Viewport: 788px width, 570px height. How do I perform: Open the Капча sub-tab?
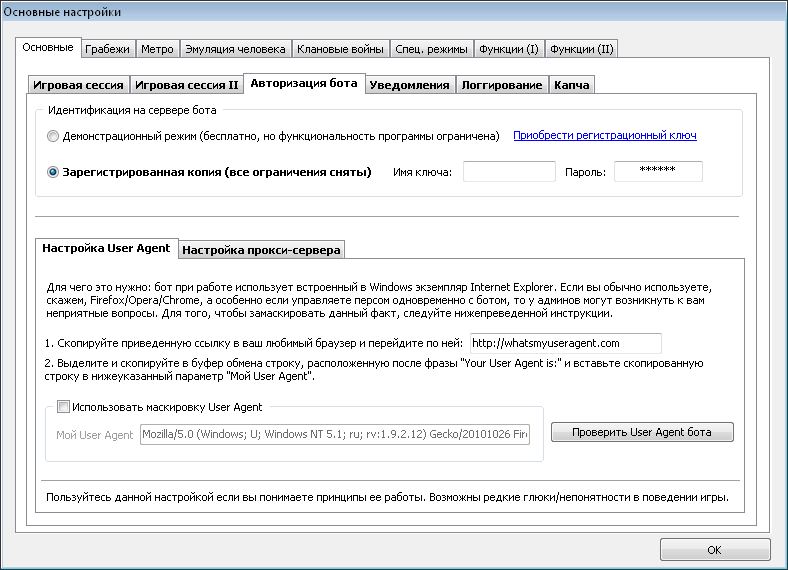click(572, 85)
